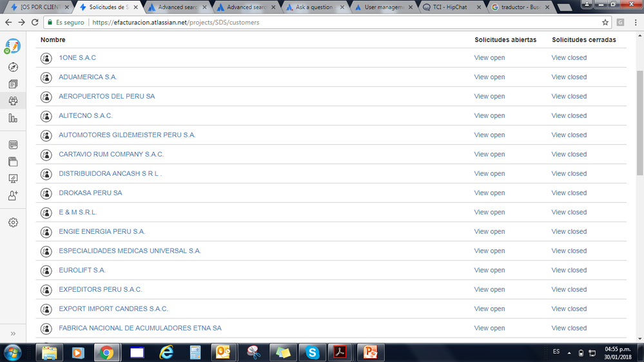
Task: Click the organization icon beside DROKASA PERU SA
Action: (x=46, y=193)
